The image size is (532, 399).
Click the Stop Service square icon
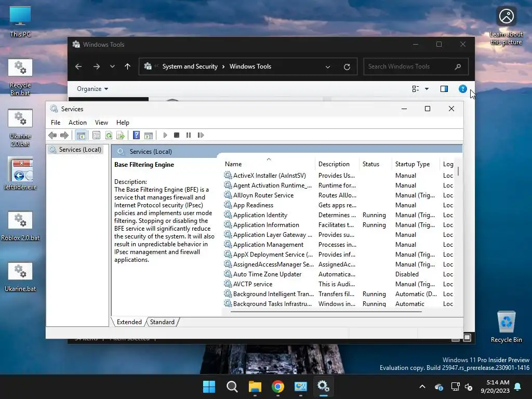tap(177, 136)
